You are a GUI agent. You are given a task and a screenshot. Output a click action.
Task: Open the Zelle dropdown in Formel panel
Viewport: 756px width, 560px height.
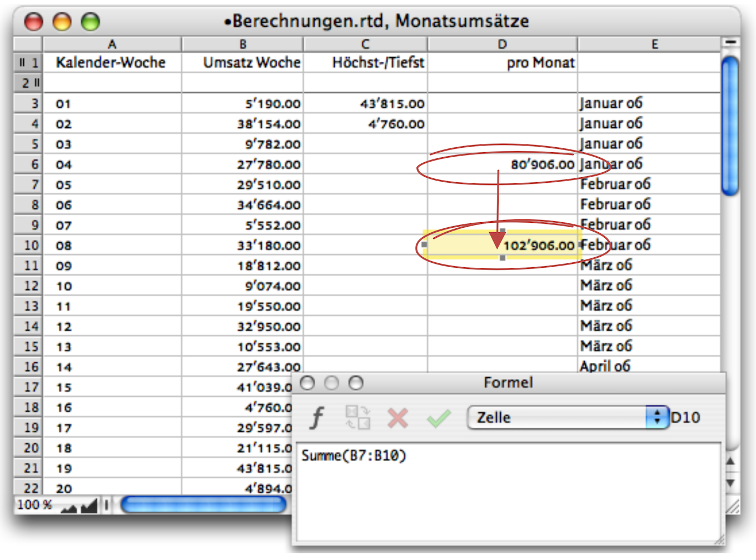[x=568, y=417]
